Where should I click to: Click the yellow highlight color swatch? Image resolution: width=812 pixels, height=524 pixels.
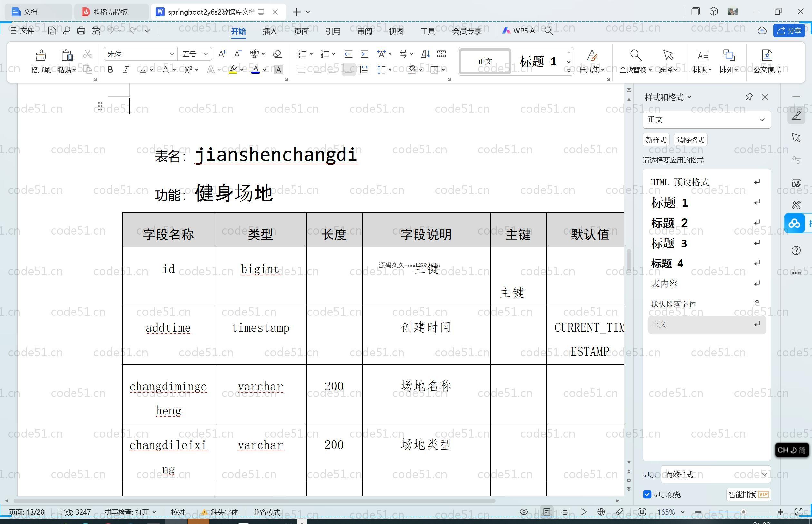[x=233, y=69]
